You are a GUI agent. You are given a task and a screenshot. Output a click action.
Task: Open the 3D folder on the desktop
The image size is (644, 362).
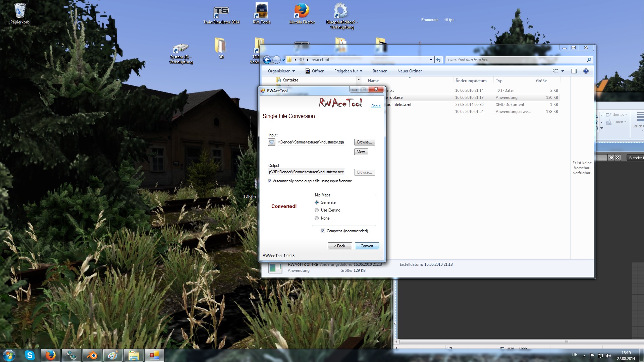pyautogui.click(x=221, y=48)
